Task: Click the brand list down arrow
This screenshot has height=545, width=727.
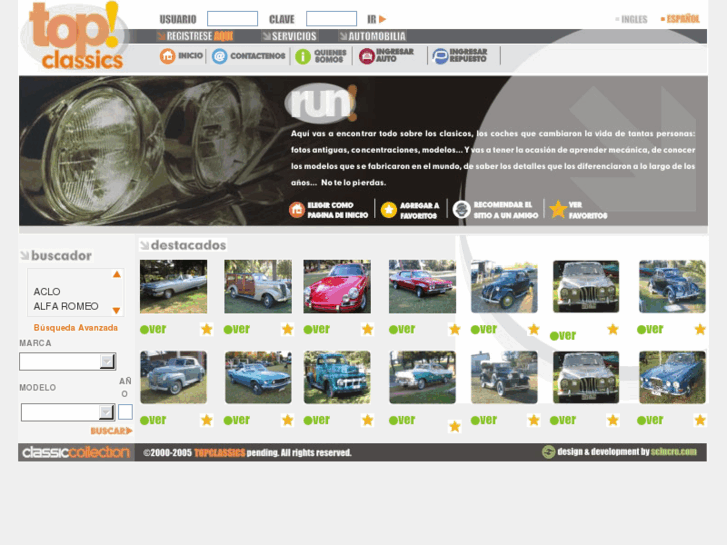Action: (117, 310)
